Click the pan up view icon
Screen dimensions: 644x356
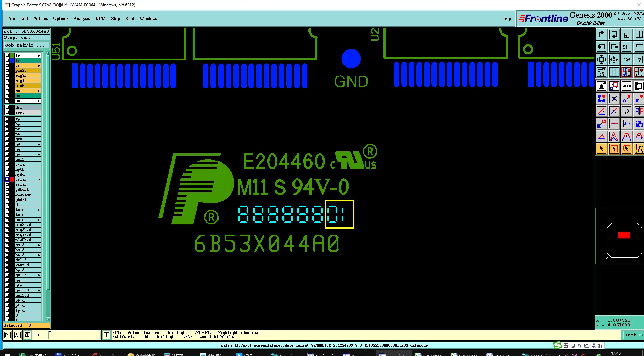pos(601,34)
